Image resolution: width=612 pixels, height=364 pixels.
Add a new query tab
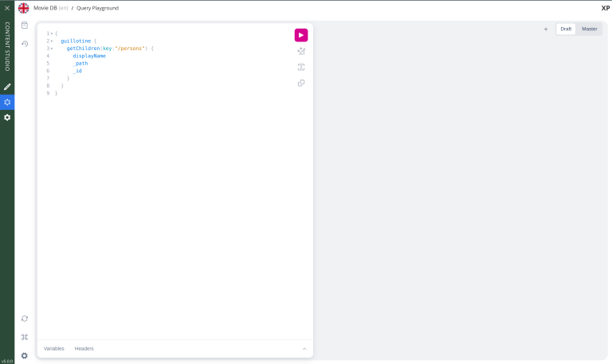[x=546, y=29]
